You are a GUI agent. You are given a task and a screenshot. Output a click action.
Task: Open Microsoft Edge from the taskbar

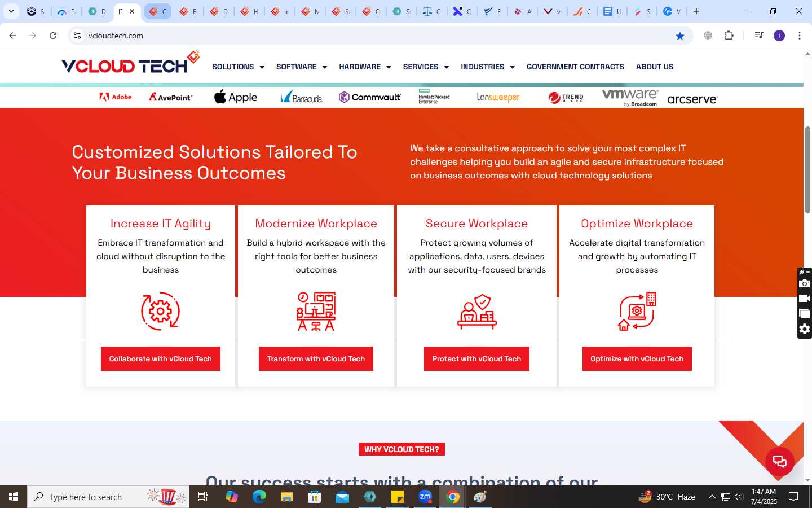tap(259, 497)
